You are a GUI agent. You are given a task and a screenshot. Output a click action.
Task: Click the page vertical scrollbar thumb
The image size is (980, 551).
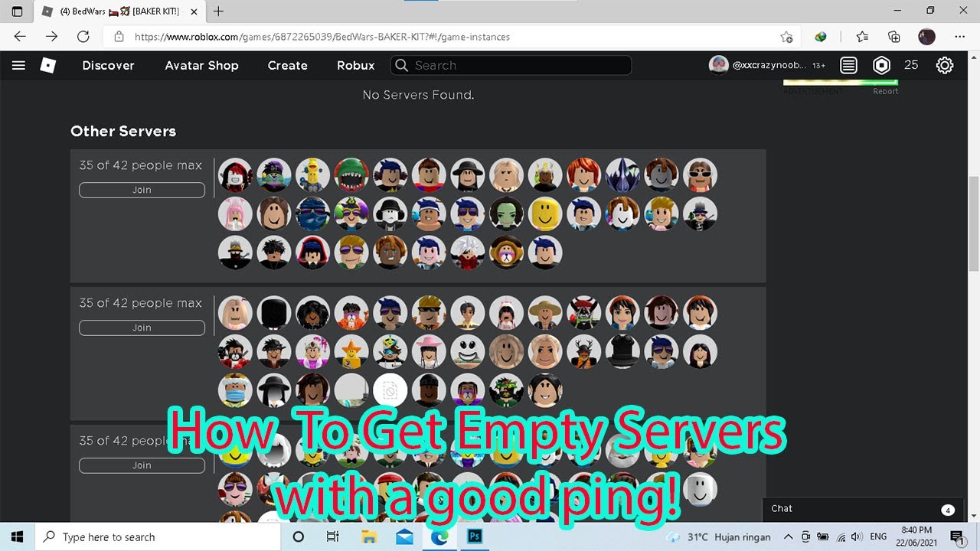click(x=973, y=222)
